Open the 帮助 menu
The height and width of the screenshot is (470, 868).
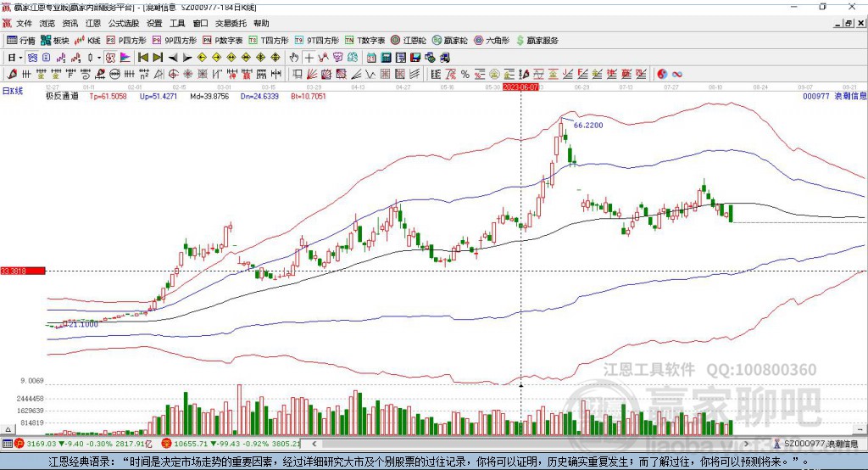261,23
